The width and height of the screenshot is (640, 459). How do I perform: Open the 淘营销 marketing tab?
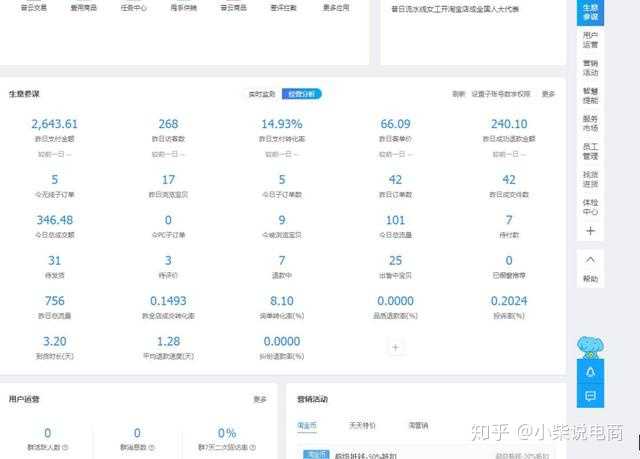tap(418, 426)
